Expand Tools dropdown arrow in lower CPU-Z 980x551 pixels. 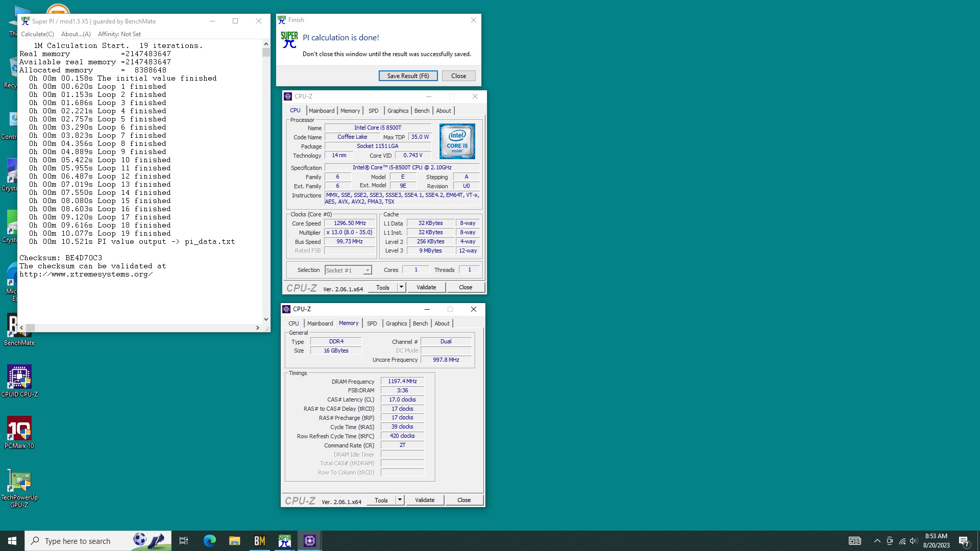[x=400, y=500]
